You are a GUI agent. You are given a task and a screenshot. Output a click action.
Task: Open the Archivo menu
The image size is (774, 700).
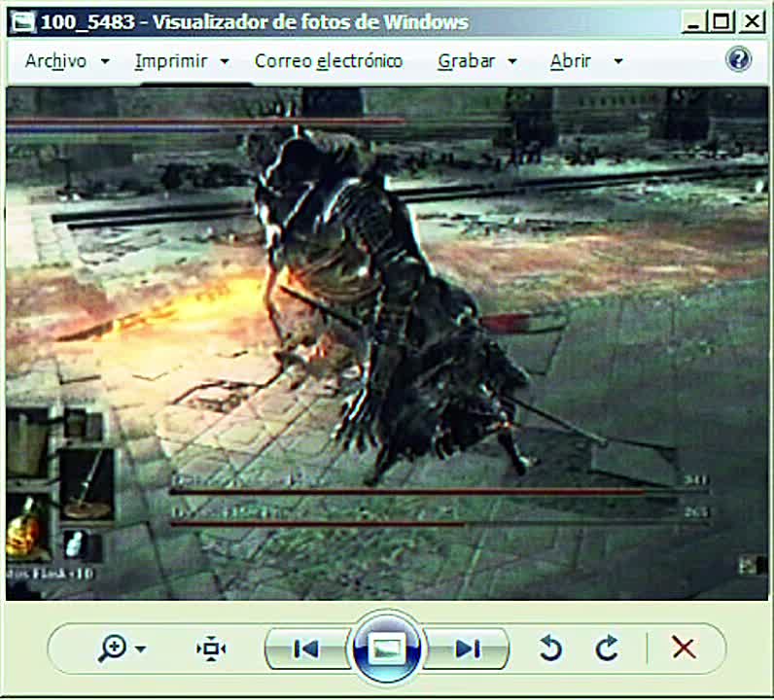pyautogui.click(x=55, y=61)
